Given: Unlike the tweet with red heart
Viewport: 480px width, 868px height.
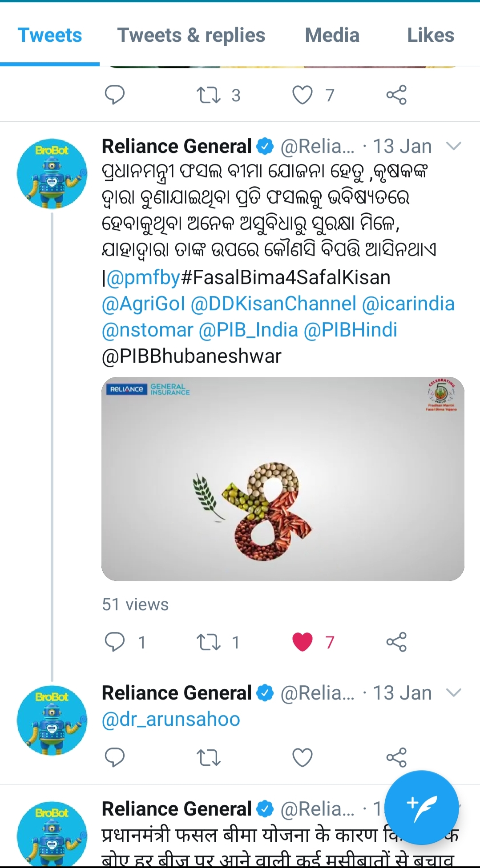Looking at the screenshot, I should (303, 642).
